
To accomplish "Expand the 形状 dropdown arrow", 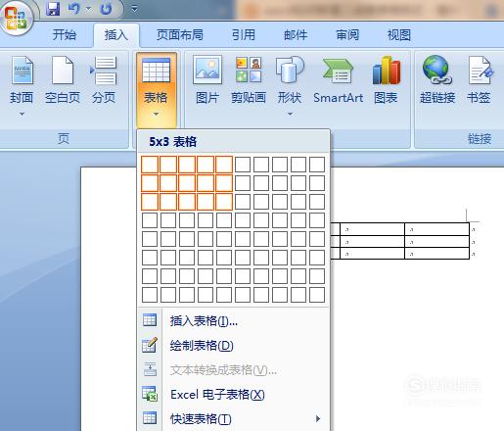I will [290, 114].
